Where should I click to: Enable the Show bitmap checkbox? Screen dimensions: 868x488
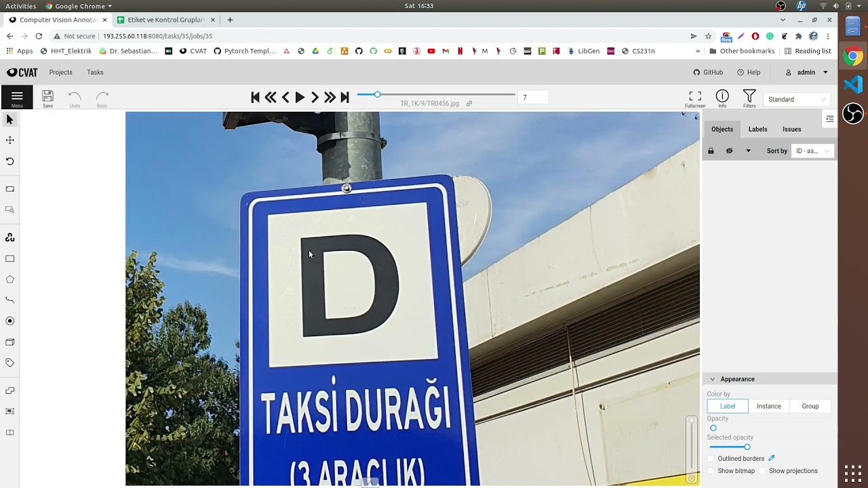tap(711, 471)
